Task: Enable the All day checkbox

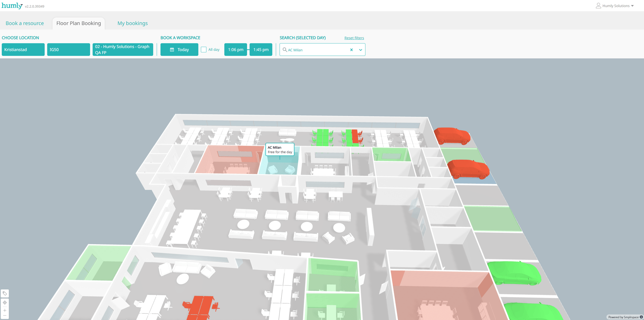Action: (x=204, y=49)
